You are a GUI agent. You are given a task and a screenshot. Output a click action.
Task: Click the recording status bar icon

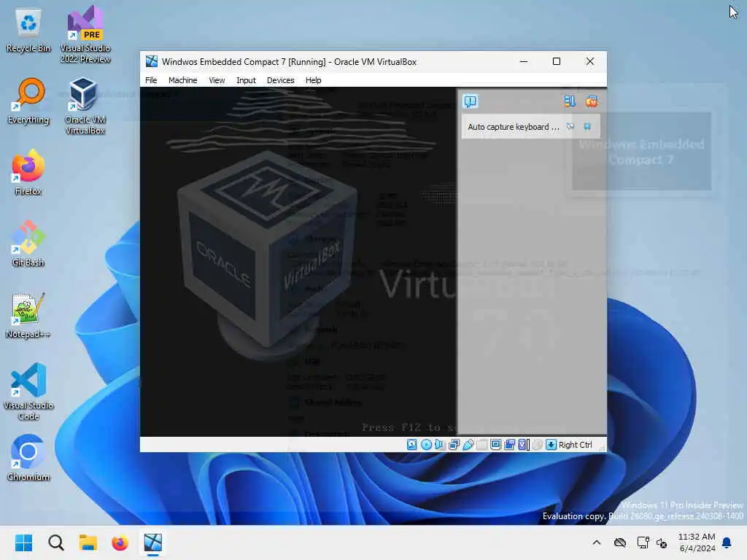point(509,445)
